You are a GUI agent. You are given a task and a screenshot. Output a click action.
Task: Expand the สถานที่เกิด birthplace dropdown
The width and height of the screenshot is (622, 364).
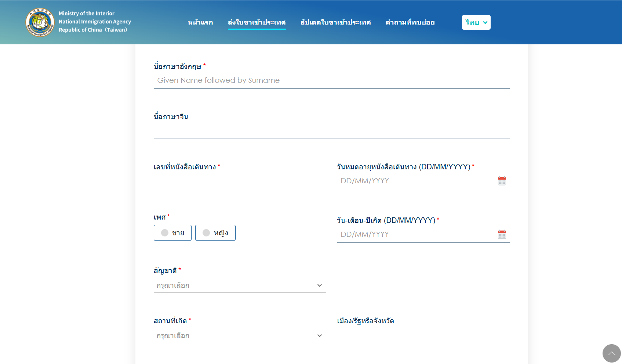(235, 336)
